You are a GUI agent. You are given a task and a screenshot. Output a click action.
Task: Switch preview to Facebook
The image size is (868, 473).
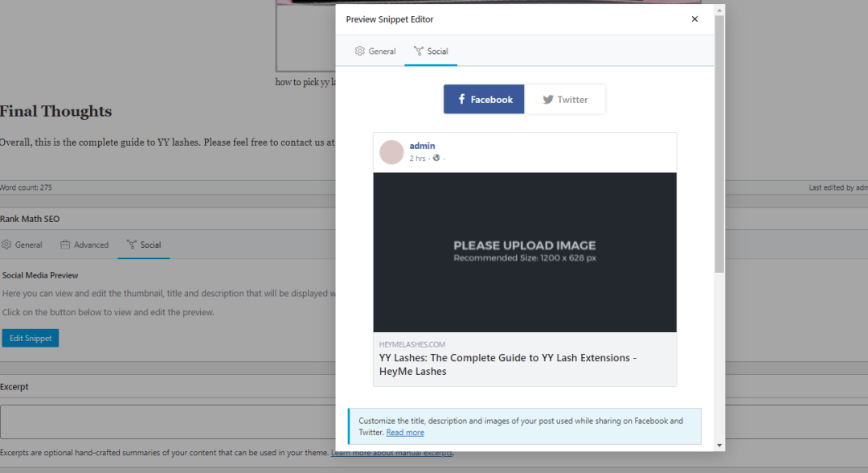click(x=484, y=99)
